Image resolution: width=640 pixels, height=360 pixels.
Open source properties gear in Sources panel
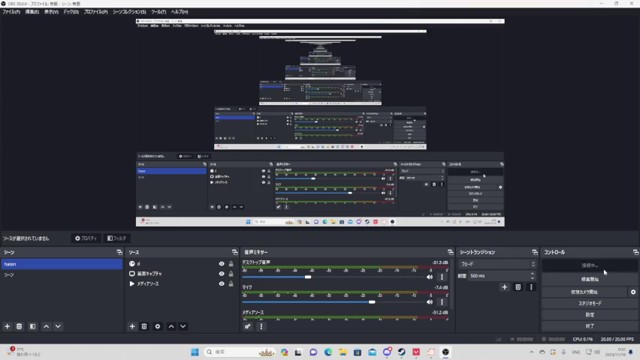[158, 327]
